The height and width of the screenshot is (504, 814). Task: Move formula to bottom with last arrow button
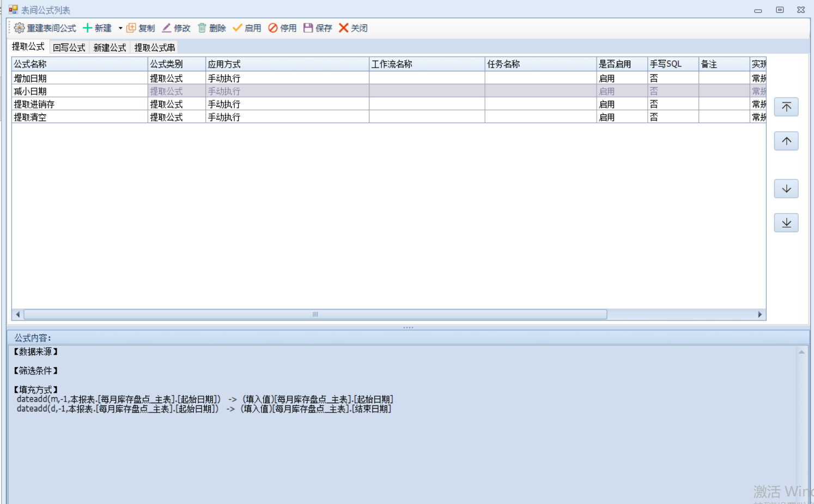(x=786, y=223)
